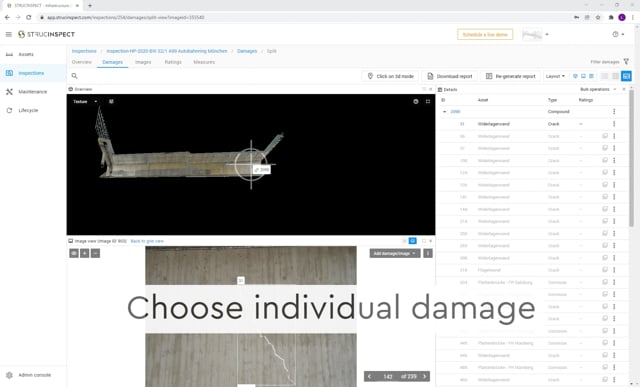Click the details panel vertical scrollbar
The height and width of the screenshot is (387, 640).
click(631, 158)
